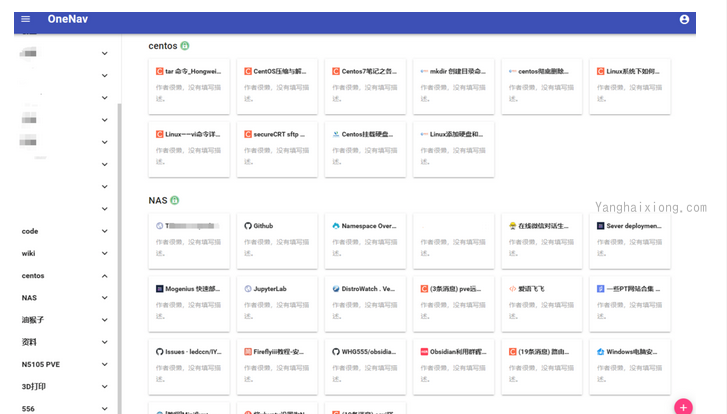Expand the 资料 category chevron
The height and width of the screenshot is (414, 727).
(105, 342)
